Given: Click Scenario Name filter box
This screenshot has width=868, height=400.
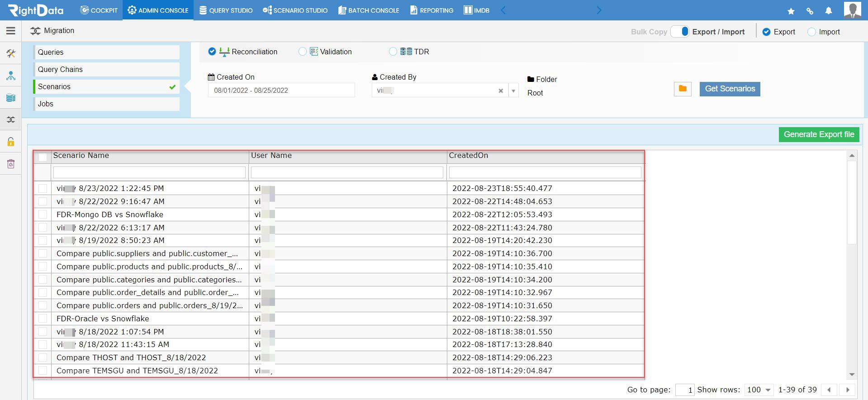Looking at the screenshot, I should (149, 172).
